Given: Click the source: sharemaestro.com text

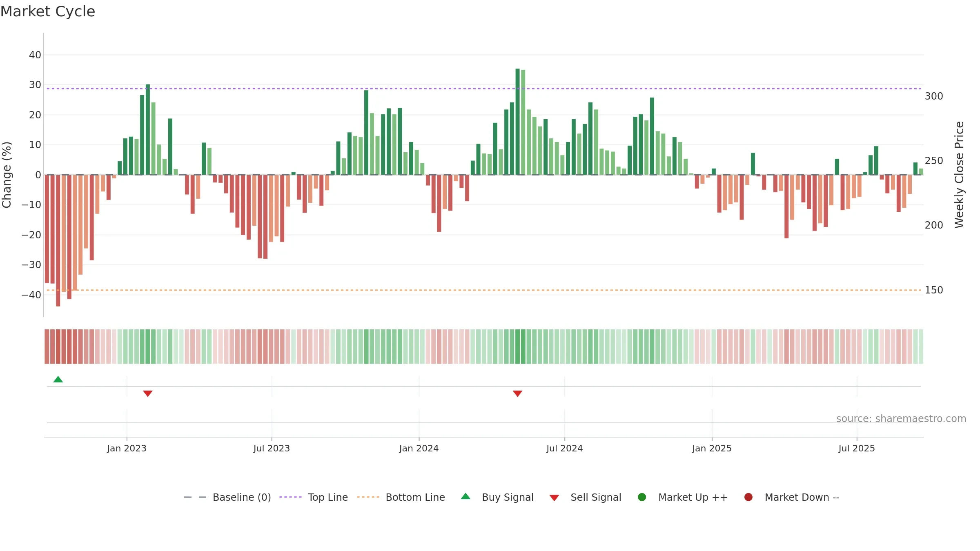Looking at the screenshot, I should point(901,418).
